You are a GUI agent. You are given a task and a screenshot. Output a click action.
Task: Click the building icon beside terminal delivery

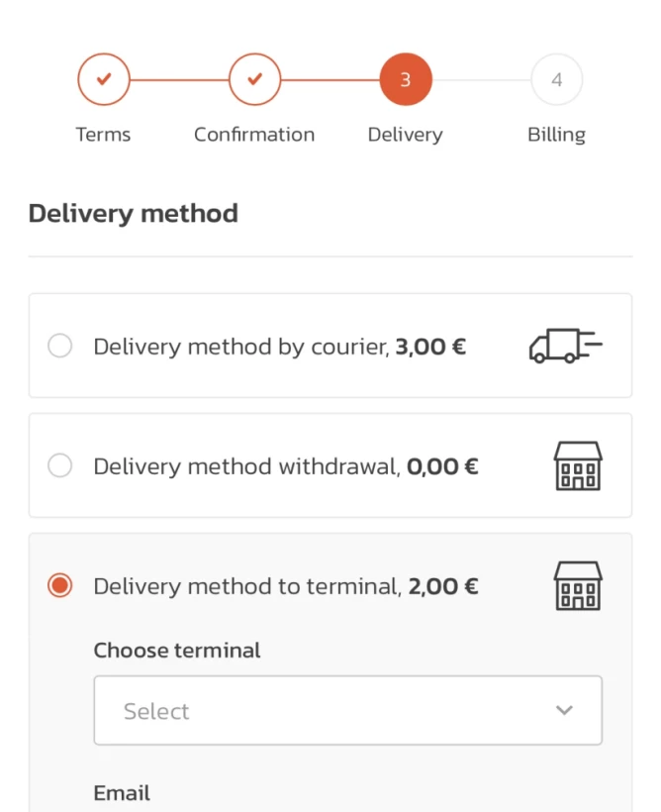click(577, 585)
